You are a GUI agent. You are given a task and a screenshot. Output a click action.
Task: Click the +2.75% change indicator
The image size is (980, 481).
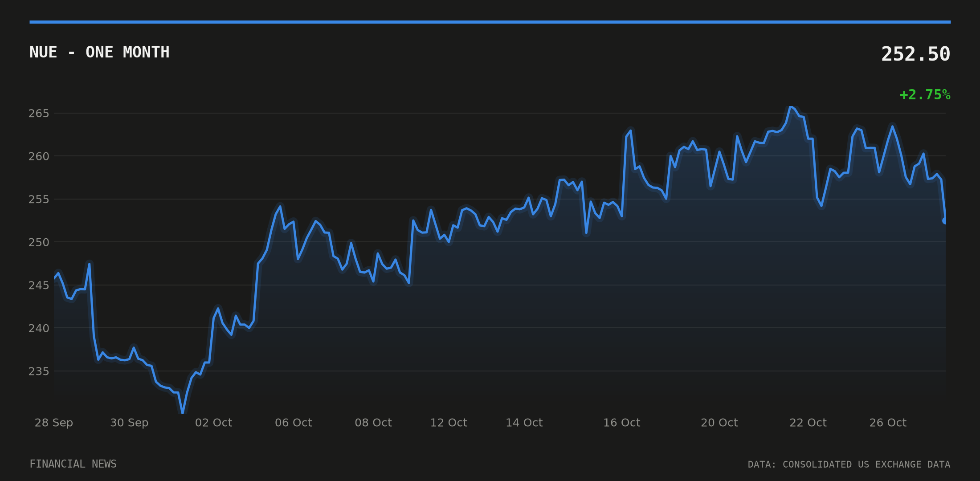pos(925,95)
